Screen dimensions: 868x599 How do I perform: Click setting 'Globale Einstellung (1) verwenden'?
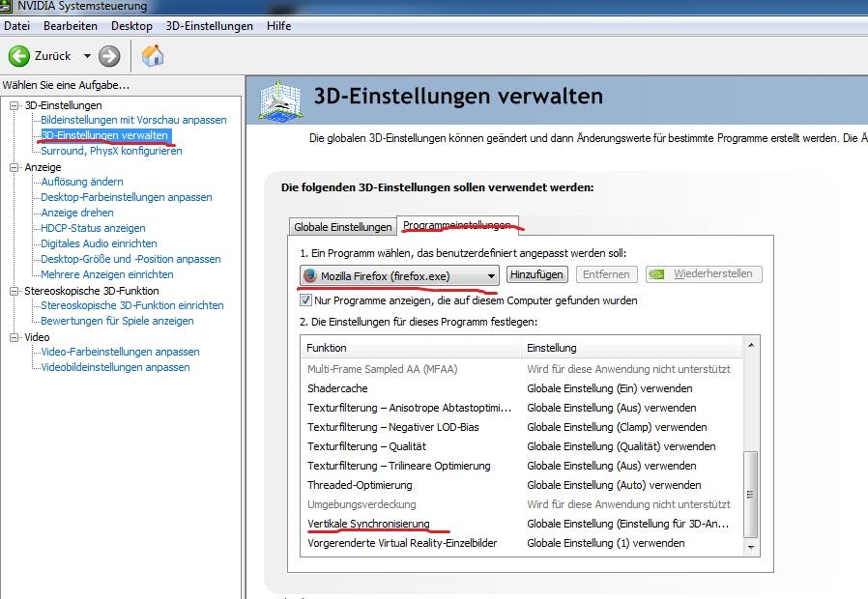[606, 544]
